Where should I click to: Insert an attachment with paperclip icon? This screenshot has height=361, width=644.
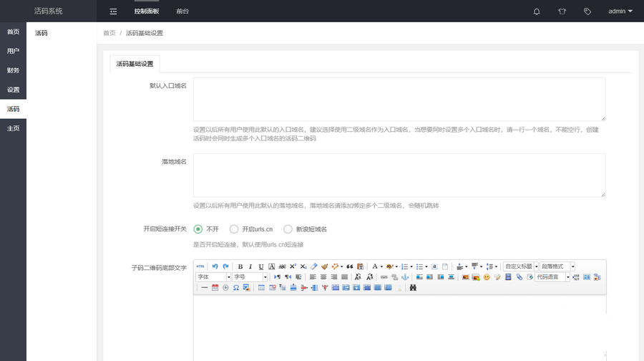(519, 277)
